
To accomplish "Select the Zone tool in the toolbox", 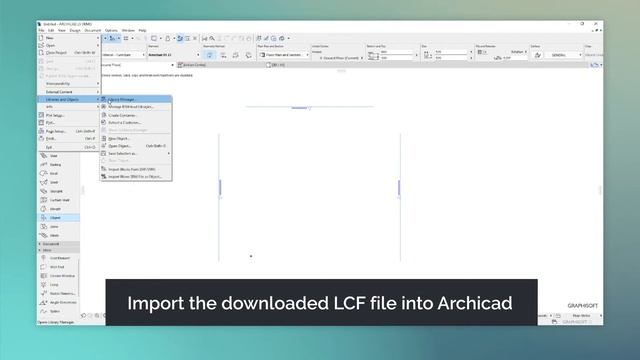I will 59,227.
